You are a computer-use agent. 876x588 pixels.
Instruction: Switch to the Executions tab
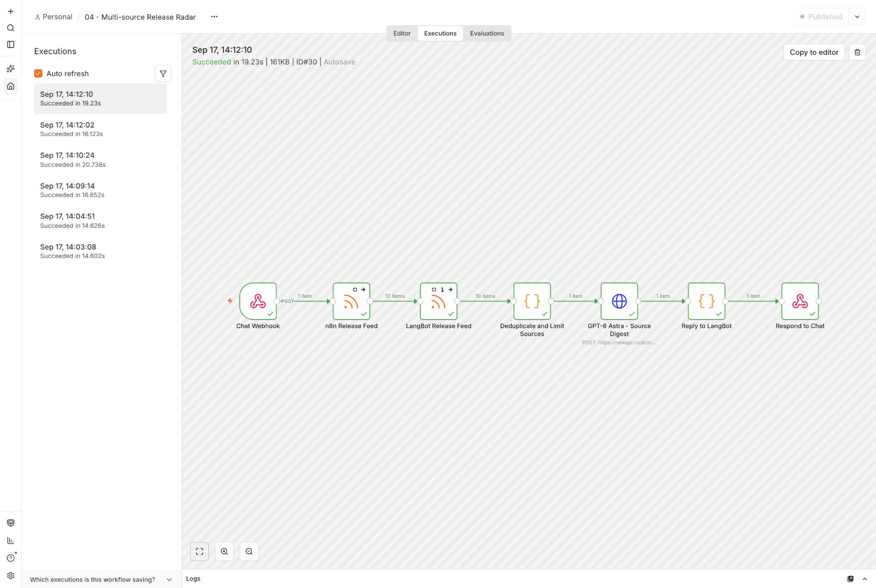(440, 33)
